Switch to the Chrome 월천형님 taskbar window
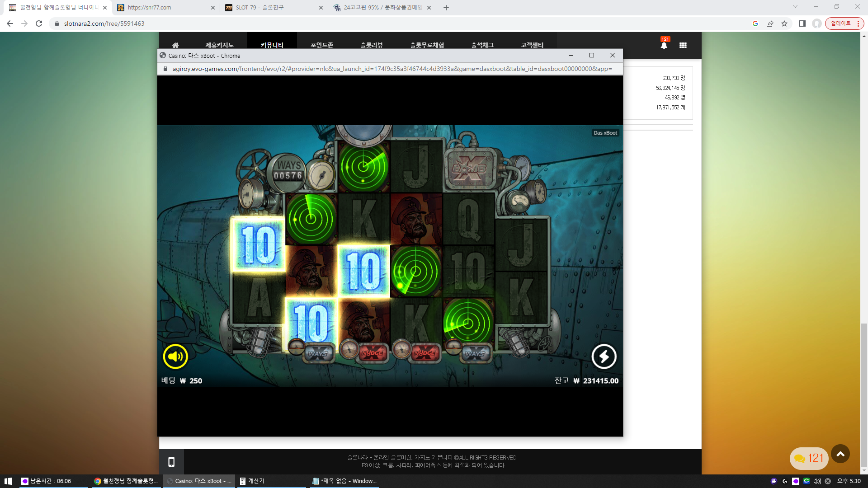Image resolution: width=868 pixels, height=488 pixels. (x=127, y=481)
